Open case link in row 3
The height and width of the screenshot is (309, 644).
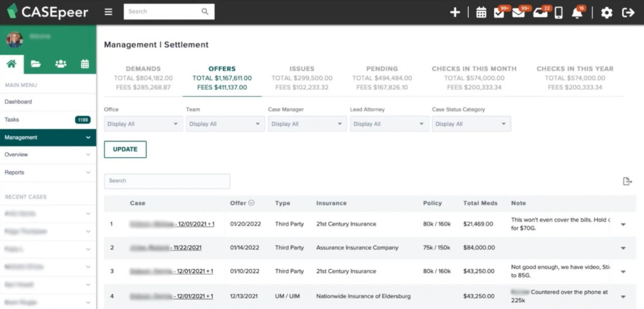171,271
